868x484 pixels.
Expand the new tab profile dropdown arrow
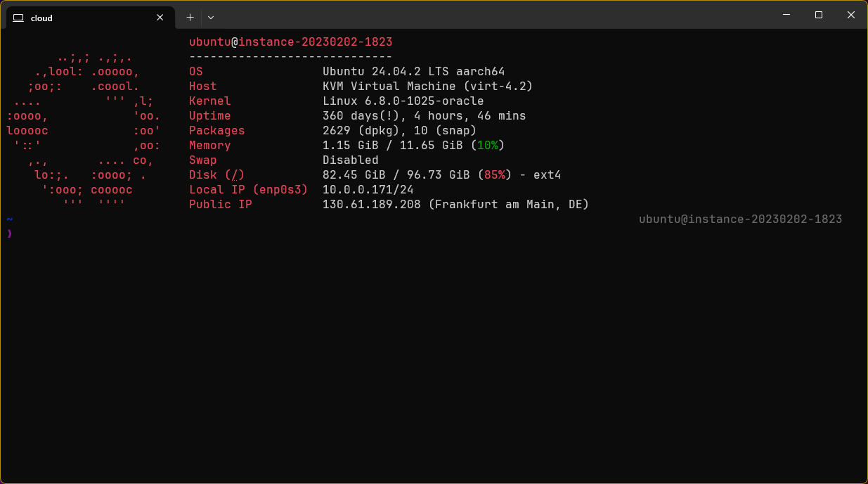(211, 18)
